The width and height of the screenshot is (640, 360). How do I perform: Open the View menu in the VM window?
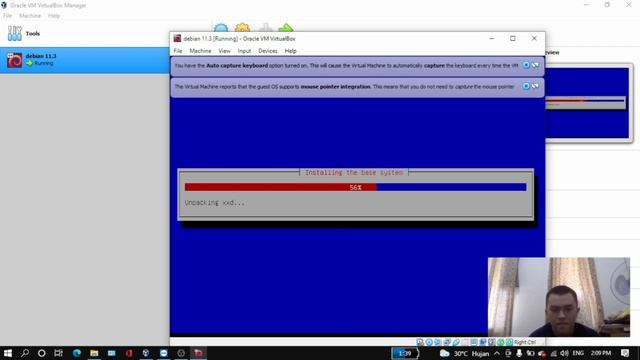[x=224, y=51]
